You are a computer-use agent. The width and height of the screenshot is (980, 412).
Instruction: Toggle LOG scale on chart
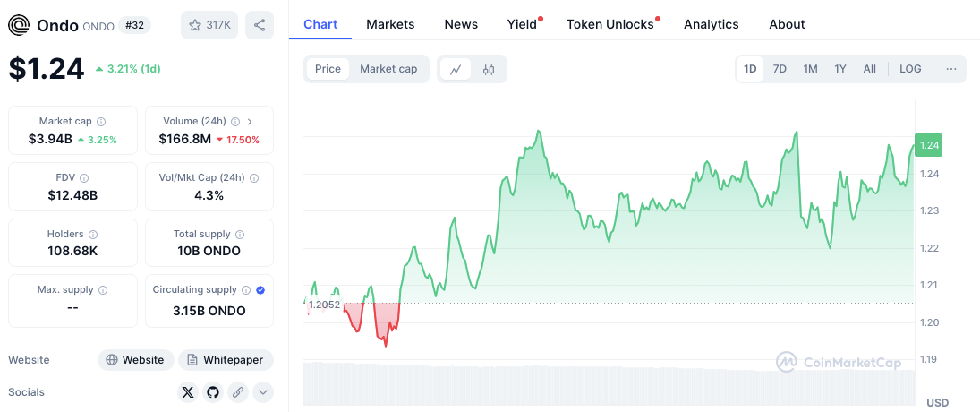tap(910, 69)
